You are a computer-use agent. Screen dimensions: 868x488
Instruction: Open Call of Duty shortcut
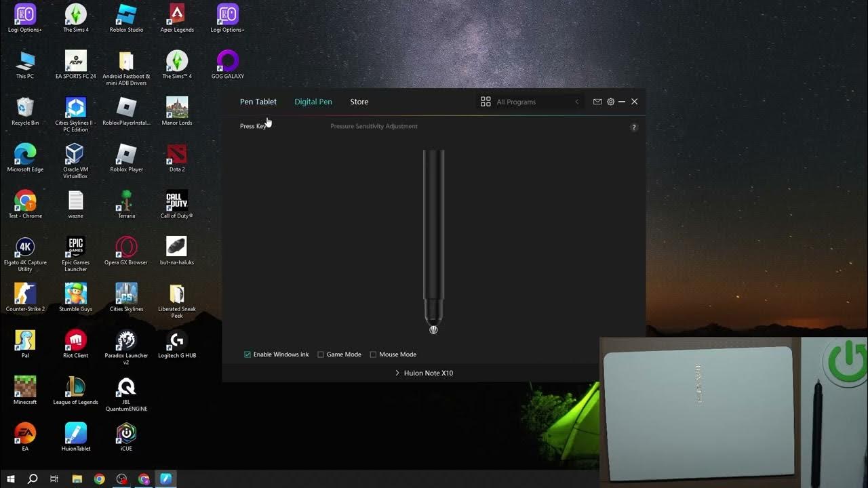click(x=177, y=205)
